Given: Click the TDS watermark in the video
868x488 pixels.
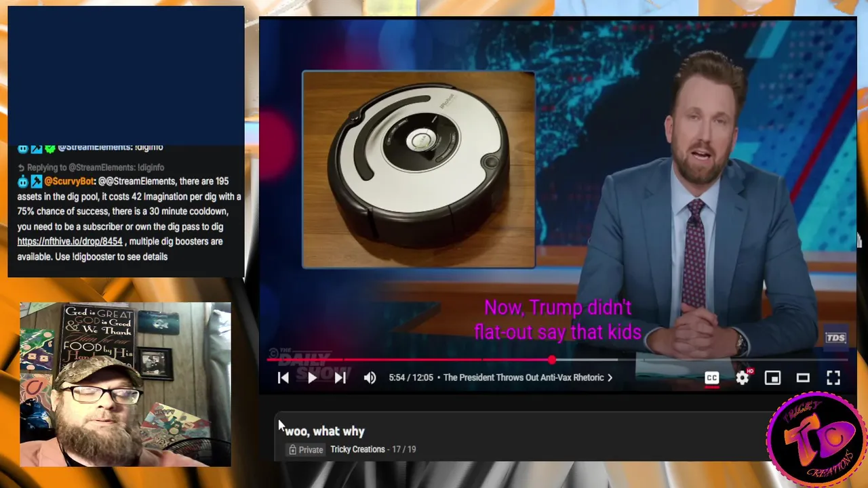Looking at the screenshot, I should point(835,338).
